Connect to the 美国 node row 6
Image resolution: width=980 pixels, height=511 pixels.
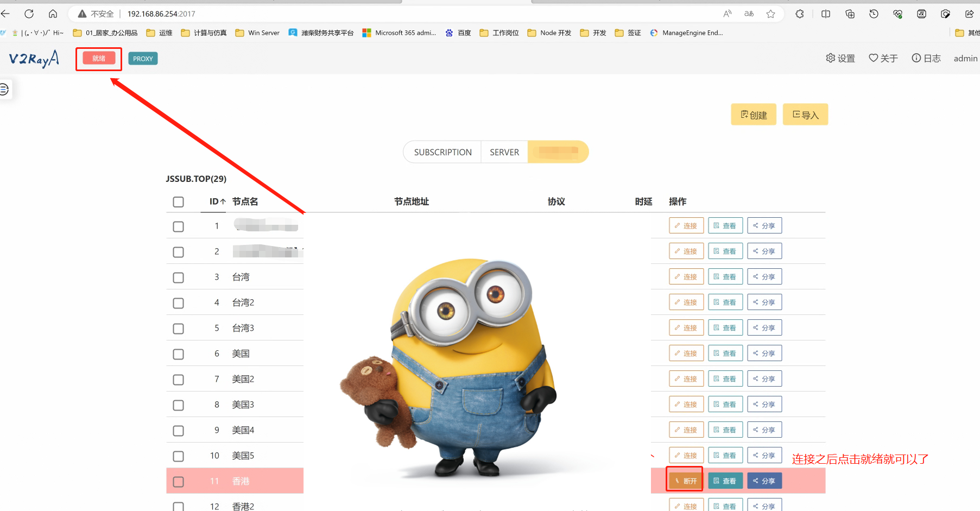(x=686, y=353)
